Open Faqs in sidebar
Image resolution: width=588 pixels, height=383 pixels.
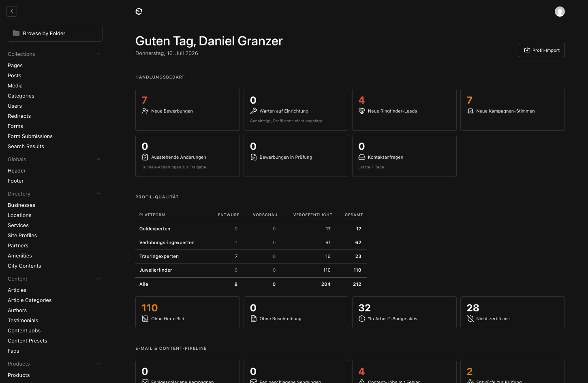click(13, 351)
